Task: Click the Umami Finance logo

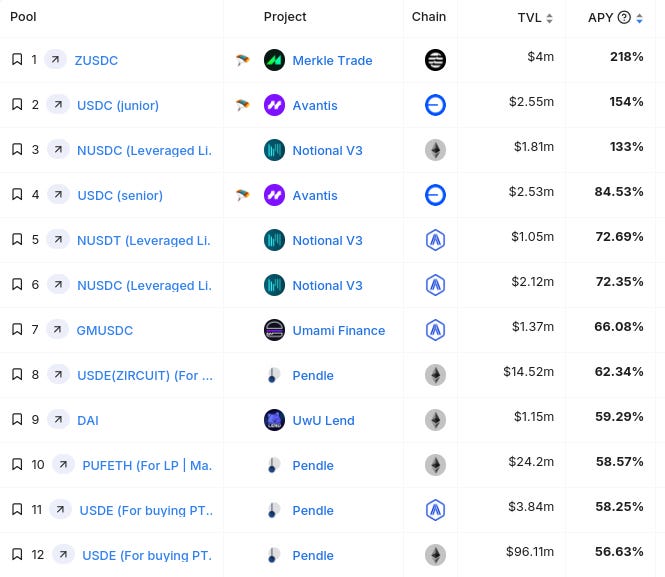Action: pyautogui.click(x=274, y=330)
